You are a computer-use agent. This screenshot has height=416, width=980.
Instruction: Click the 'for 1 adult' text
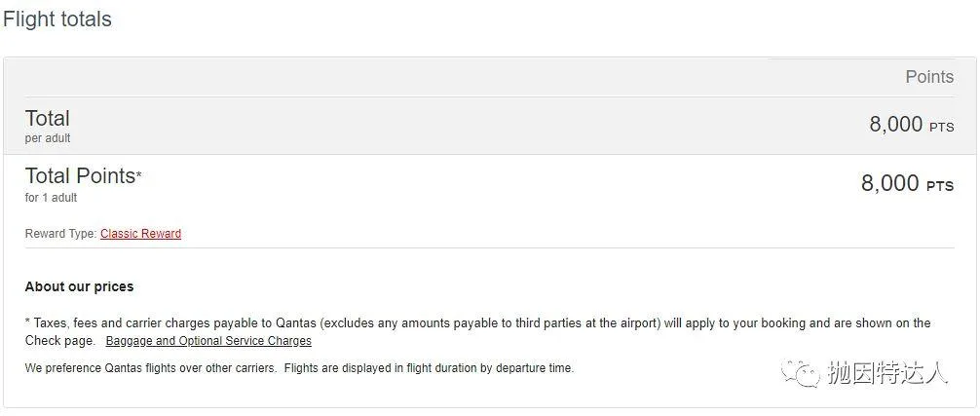click(x=51, y=198)
